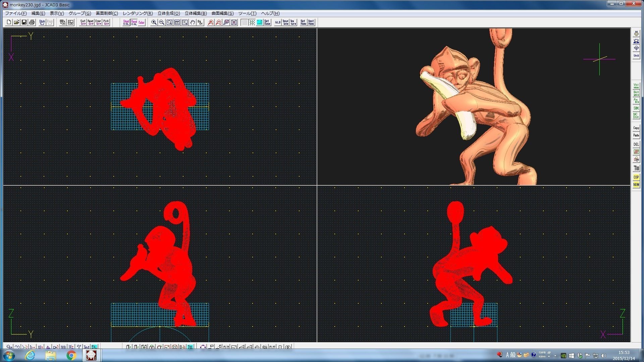This screenshot has height=362, width=644.
Task: Click the greyed Redo button
Action: [x=50, y=22]
